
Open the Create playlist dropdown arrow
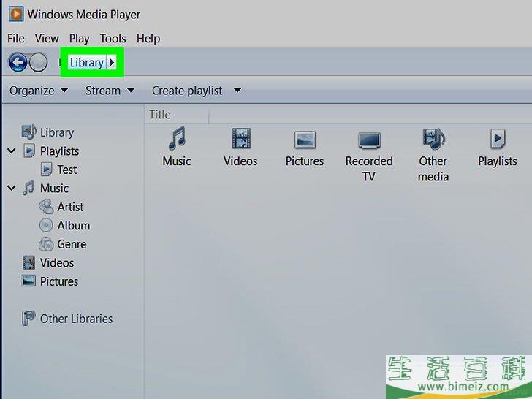[x=237, y=91]
